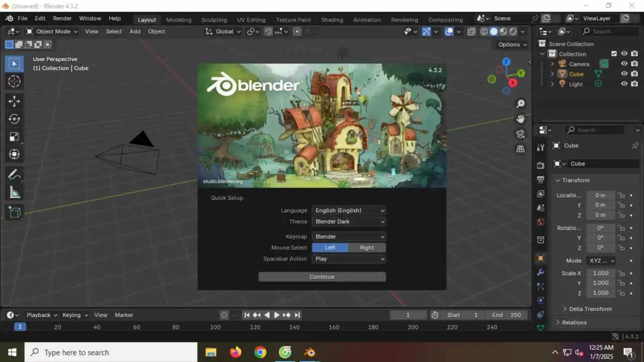Select the Transform tool

point(14,154)
